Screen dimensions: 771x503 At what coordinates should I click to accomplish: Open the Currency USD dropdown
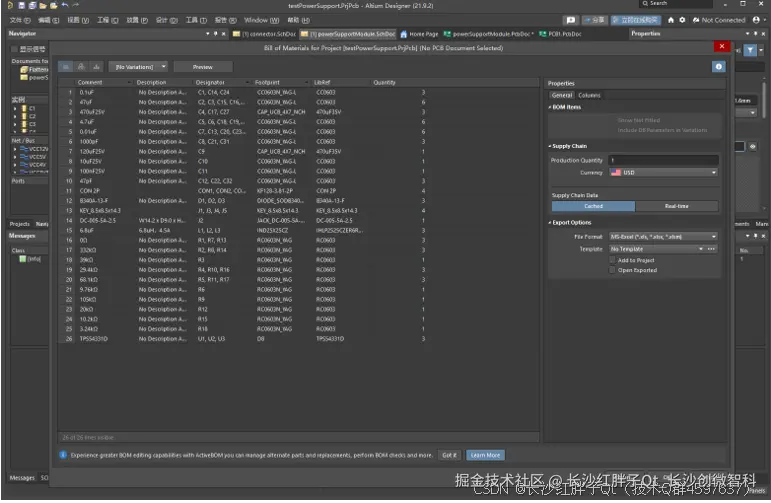click(663, 173)
